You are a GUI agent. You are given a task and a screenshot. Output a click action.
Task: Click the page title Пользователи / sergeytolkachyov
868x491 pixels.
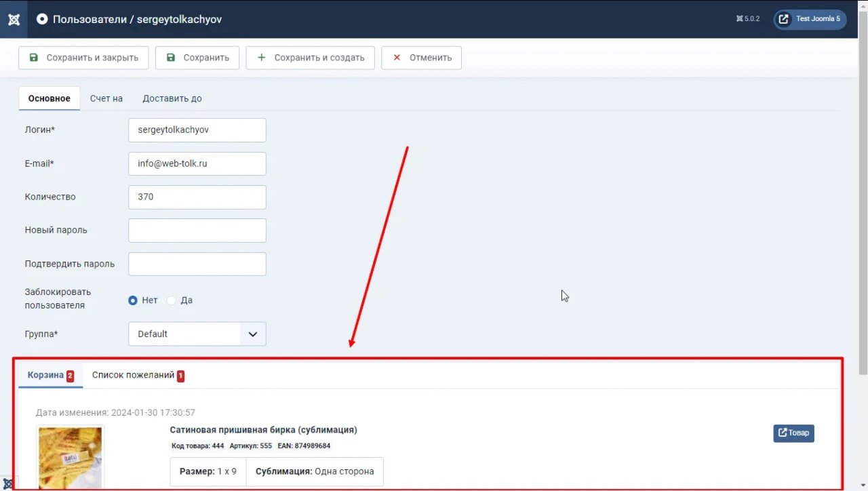pyautogui.click(x=137, y=19)
